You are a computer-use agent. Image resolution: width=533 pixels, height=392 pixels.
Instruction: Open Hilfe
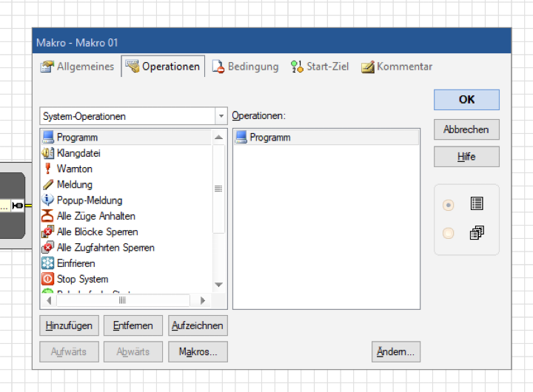tap(466, 157)
